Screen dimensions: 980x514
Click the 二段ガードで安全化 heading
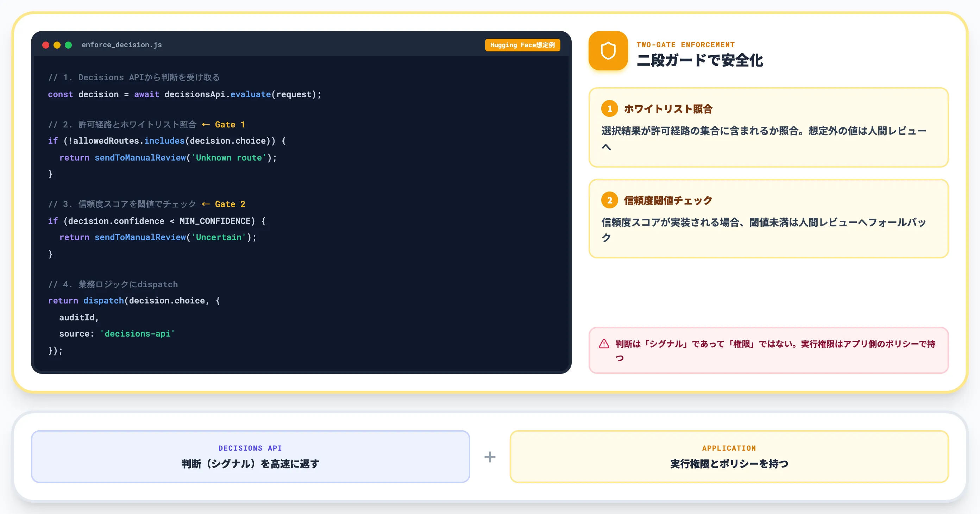pyautogui.click(x=699, y=61)
